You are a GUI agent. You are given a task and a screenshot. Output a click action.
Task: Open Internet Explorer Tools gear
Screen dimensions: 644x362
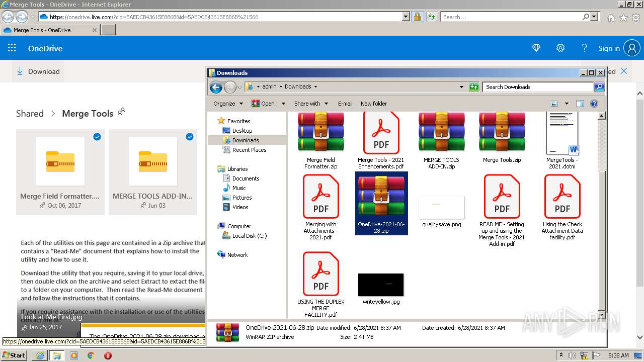pyautogui.click(x=635, y=18)
